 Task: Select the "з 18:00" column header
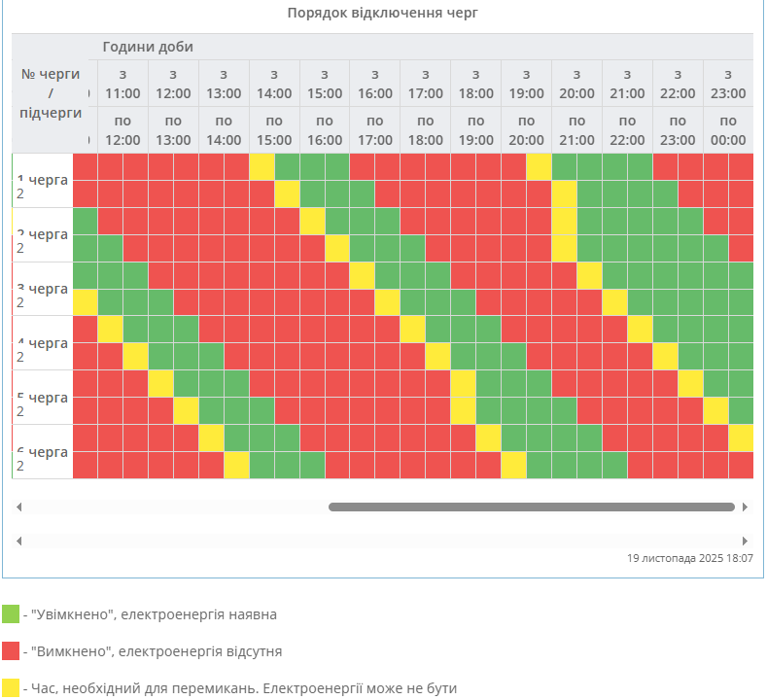(475, 84)
